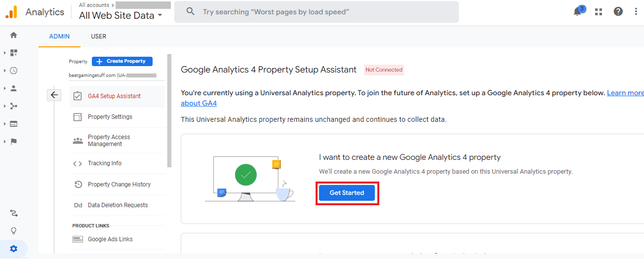Open Property Change History menu item
This screenshot has width=644, height=259.
tap(117, 185)
